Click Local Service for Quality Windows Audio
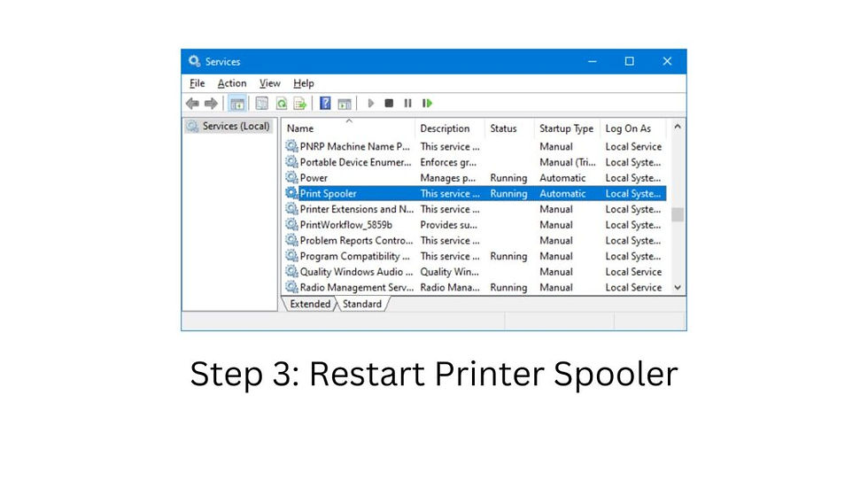 633,272
